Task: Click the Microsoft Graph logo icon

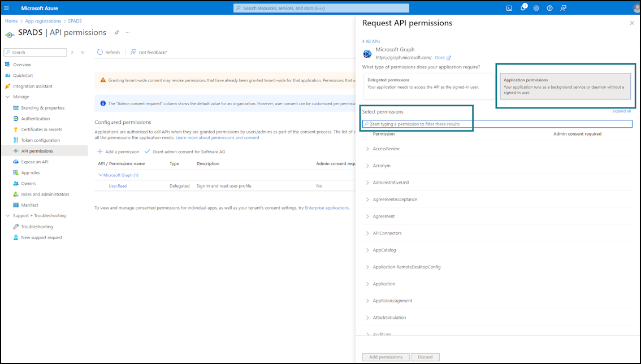Action: pyautogui.click(x=367, y=54)
